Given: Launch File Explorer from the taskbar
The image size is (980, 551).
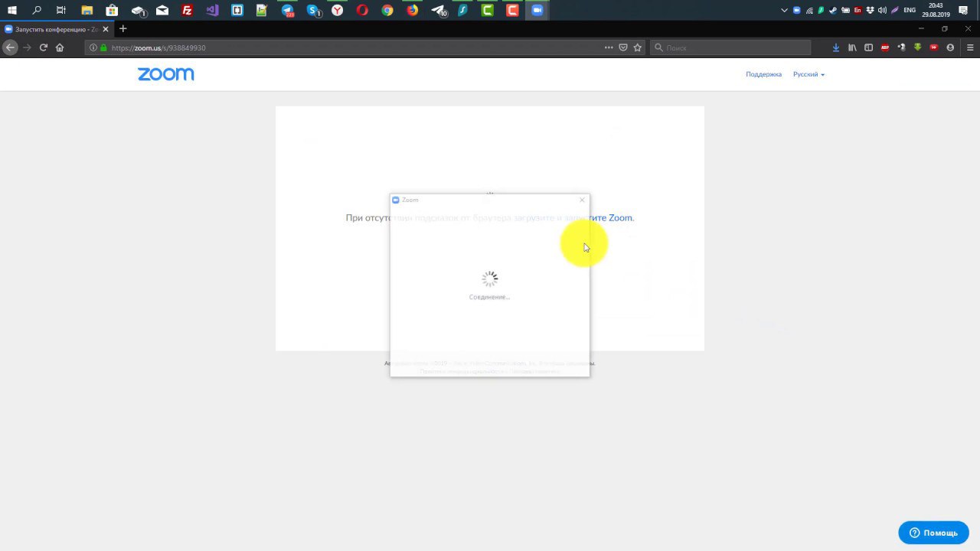Looking at the screenshot, I should coord(87,11).
